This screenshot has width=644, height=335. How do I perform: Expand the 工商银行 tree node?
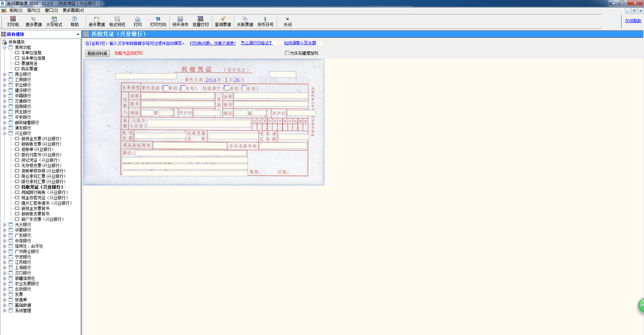5,80
